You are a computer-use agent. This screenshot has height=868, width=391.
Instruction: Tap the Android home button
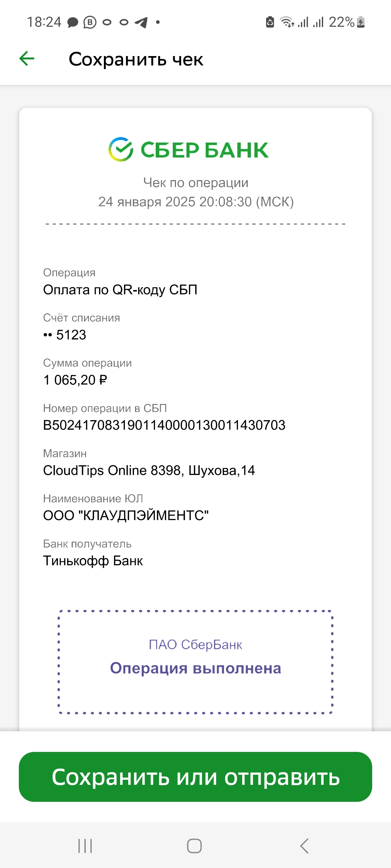click(x=194, y=846)
